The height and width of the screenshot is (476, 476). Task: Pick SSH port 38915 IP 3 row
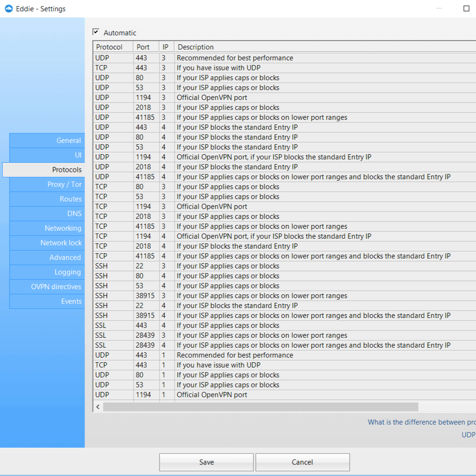coord(284,296)
